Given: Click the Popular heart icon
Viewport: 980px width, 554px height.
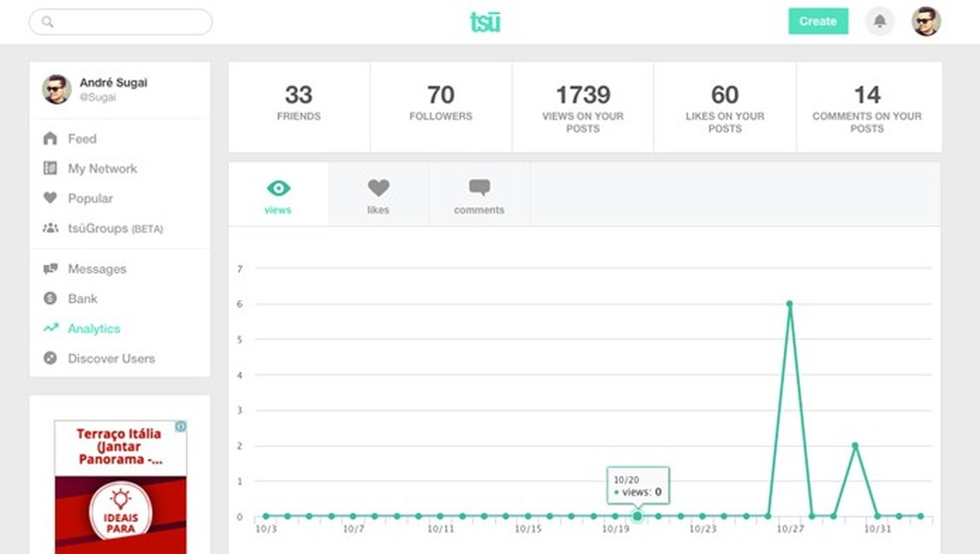Looking at the screenshot, I should coord(50,198).
